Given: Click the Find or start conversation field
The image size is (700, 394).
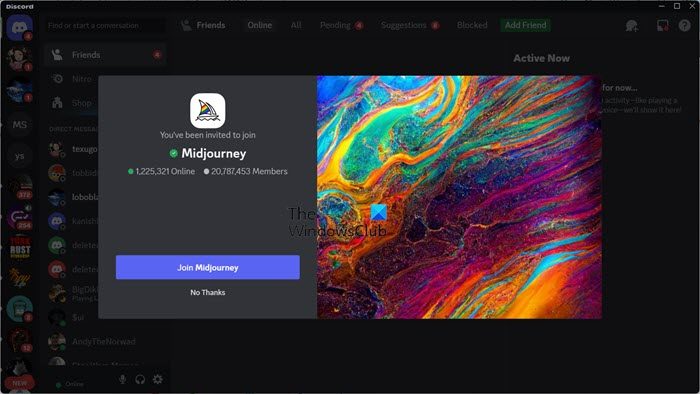Looking at the screenshot, I should point(105,25).
